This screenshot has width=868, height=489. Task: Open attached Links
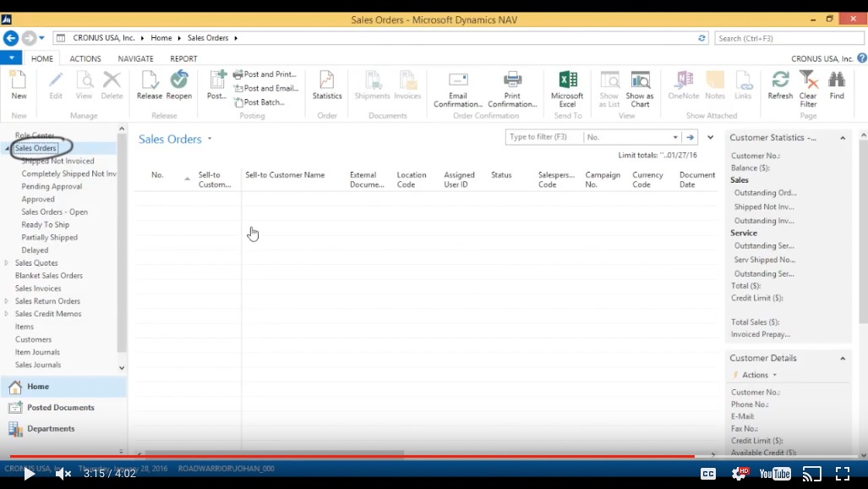click(743, 85)
